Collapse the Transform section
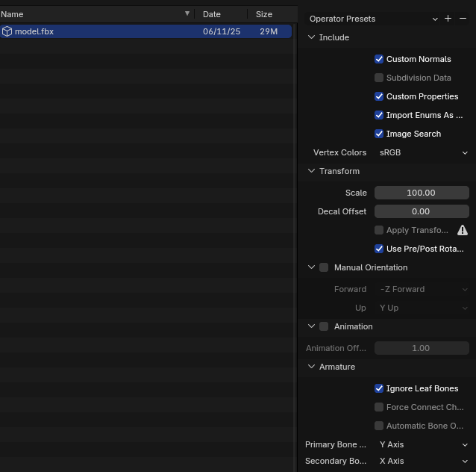This screenshot has width=476, height=472. 312,171
